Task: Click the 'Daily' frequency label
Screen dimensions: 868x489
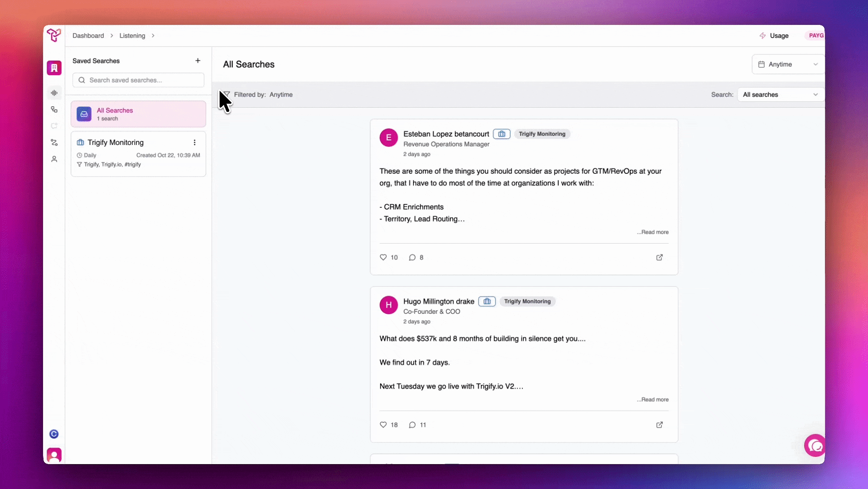Action: 90,155
